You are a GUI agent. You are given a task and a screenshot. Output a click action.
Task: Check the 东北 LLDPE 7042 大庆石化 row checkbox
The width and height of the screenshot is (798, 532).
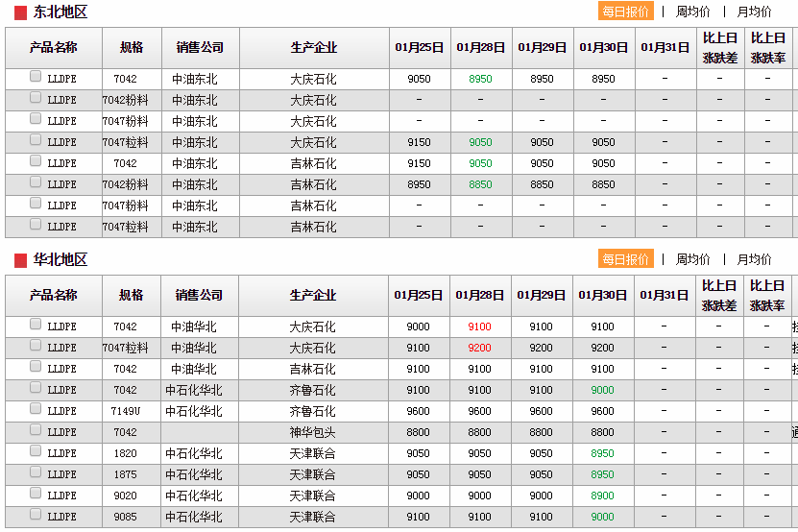click(x=36, y=77)
